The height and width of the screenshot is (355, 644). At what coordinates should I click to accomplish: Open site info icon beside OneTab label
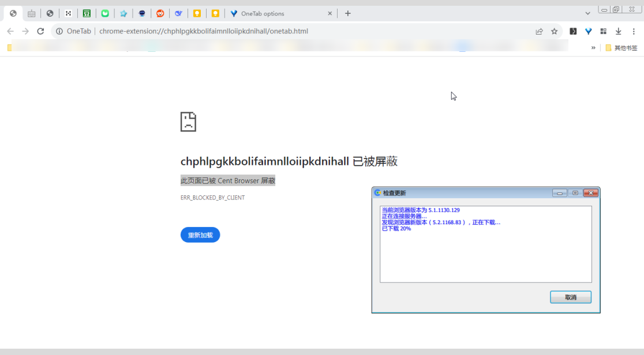[x=59, y=31]
